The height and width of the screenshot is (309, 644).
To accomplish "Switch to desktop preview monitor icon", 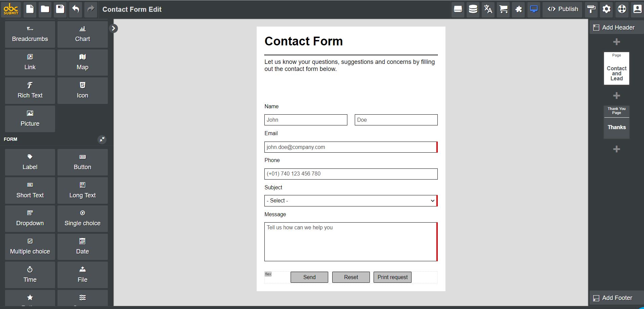I will [534, 9].
